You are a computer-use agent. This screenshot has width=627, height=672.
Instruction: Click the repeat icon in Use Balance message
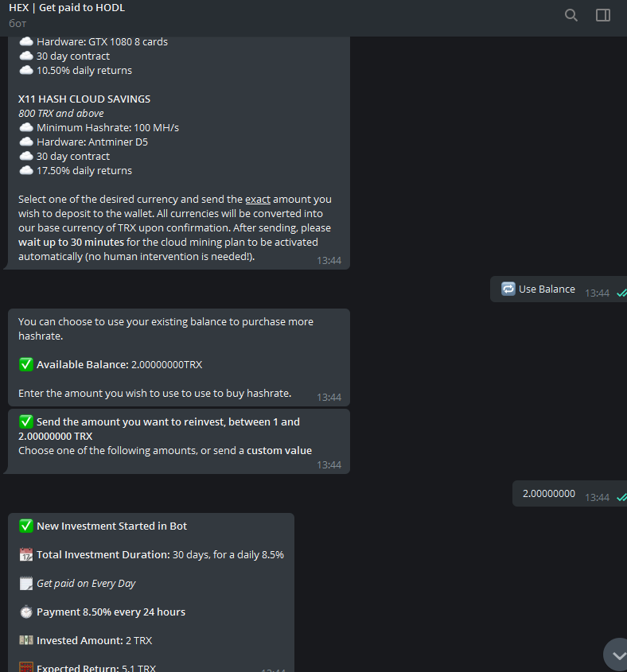[x=508, y=289]
